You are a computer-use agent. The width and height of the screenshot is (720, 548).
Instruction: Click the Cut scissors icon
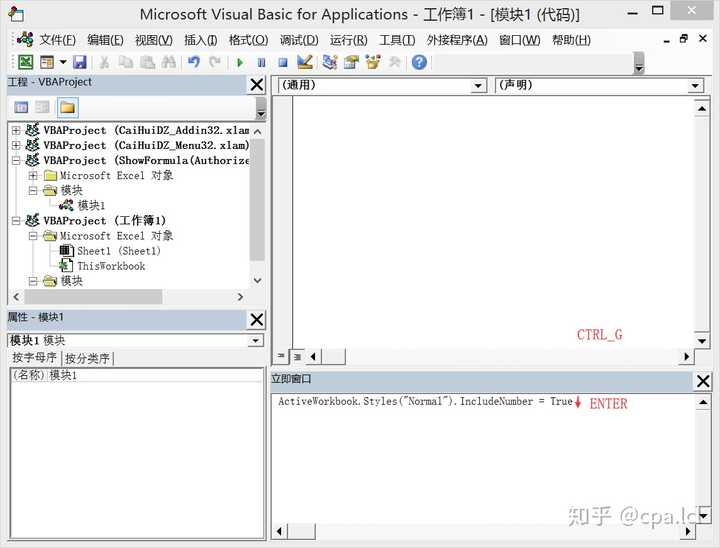click(104, 62)
